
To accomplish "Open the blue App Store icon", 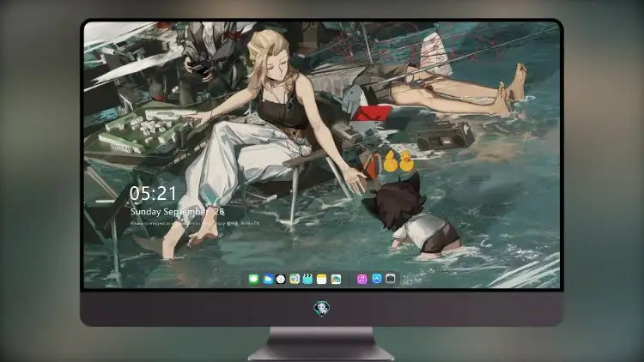I will [x=377, y=279].
